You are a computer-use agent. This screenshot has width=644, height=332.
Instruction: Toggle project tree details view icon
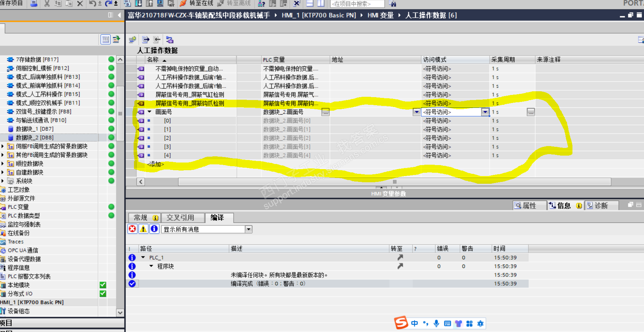tap(105, 39)
